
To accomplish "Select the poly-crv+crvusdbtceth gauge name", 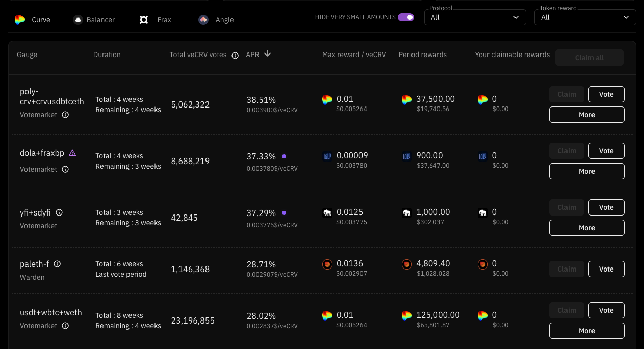I will click(52, 96).
